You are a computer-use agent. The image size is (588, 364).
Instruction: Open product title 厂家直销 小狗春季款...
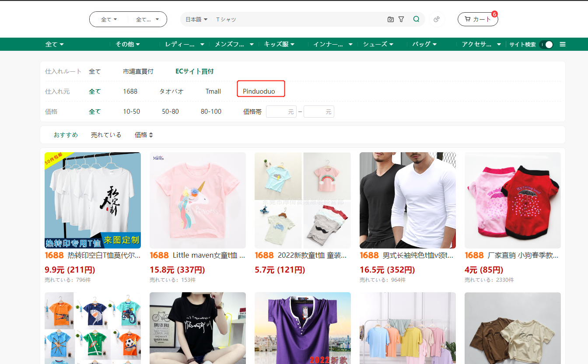(523, 255)
